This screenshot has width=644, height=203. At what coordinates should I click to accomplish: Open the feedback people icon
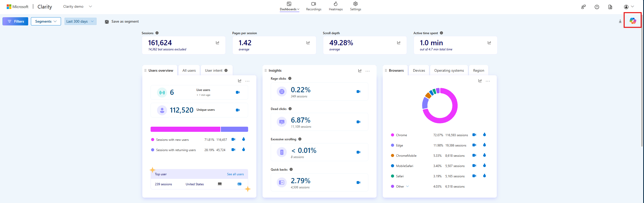(584, 7)
